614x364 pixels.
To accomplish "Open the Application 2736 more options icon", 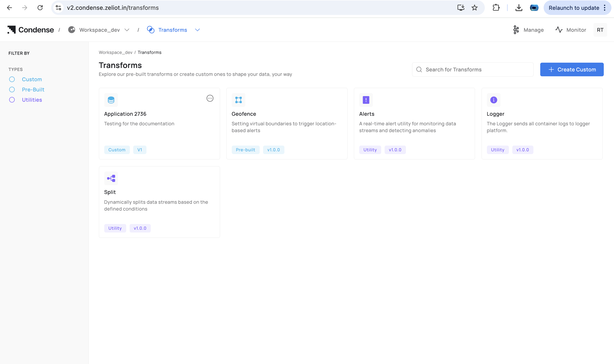I will tap(210, 98).
